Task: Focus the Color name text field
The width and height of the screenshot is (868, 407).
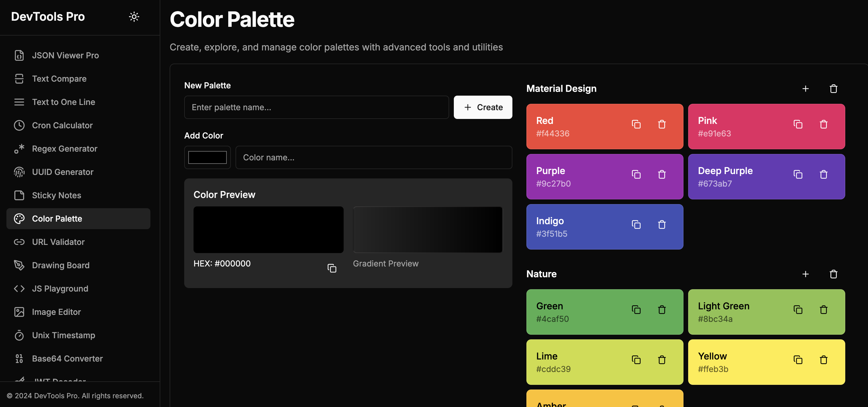Action: [x=373, y=157]
